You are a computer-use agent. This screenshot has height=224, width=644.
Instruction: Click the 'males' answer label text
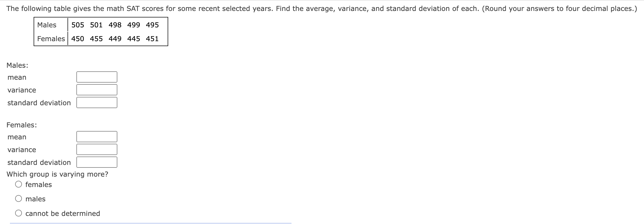click(35, 198)
